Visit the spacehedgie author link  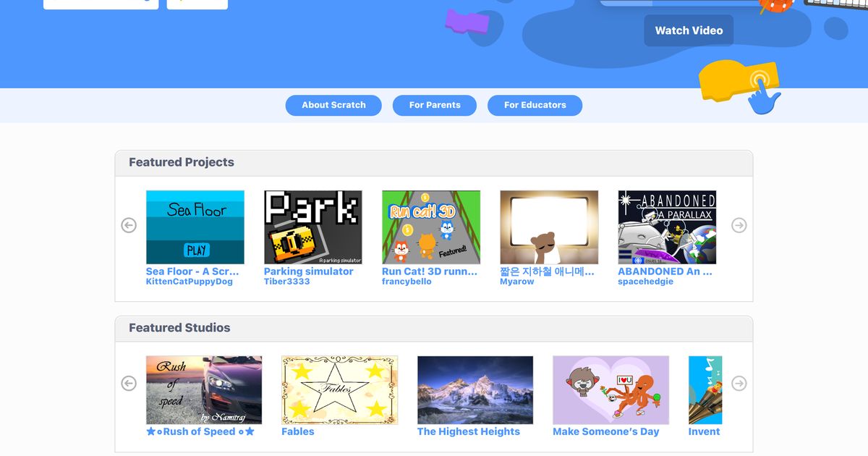pyautogui.click(x=645, y=282)
